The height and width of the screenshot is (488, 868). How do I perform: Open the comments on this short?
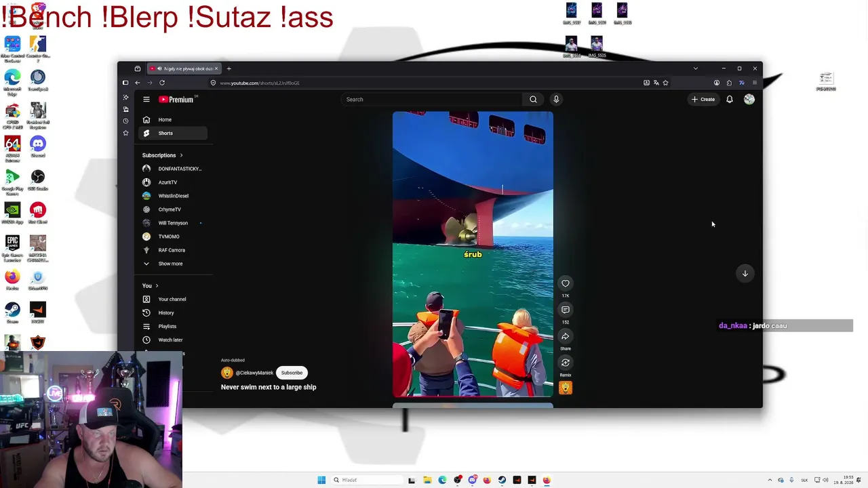[x=566, y=310]
